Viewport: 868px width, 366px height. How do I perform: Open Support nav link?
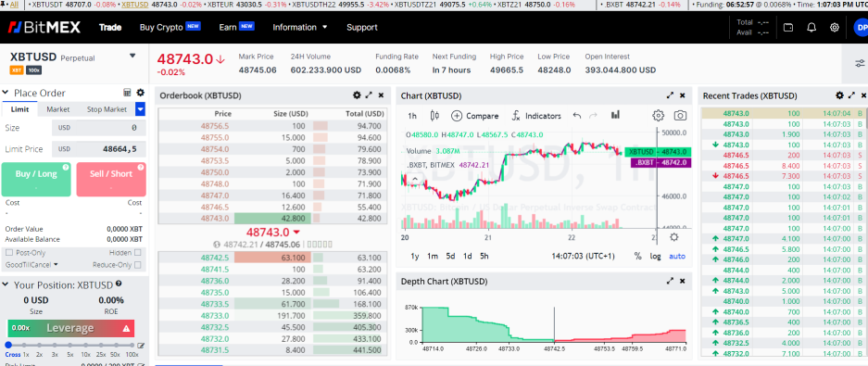362,27
